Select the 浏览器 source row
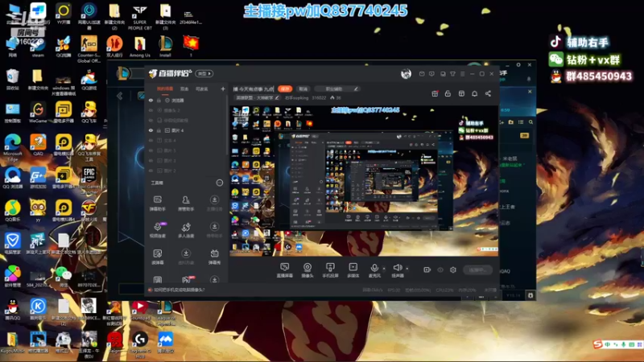644x362 pixels. point(186,100)
